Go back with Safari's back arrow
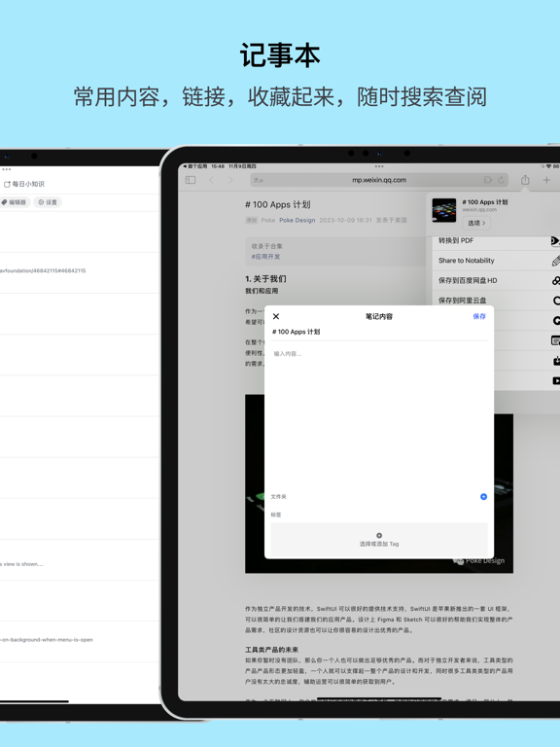560x747 pixels. [x=211, y=180]
